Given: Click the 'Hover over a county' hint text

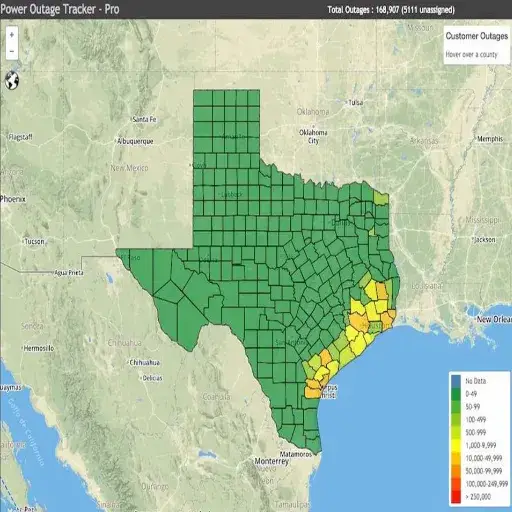Looking at the screenshot, I should (471, 55).
